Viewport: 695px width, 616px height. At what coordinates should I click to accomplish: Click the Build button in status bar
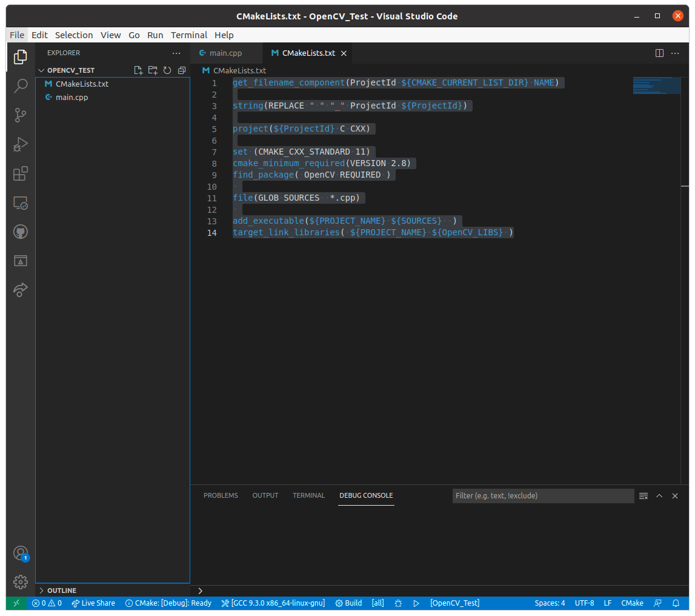point(349,603)
